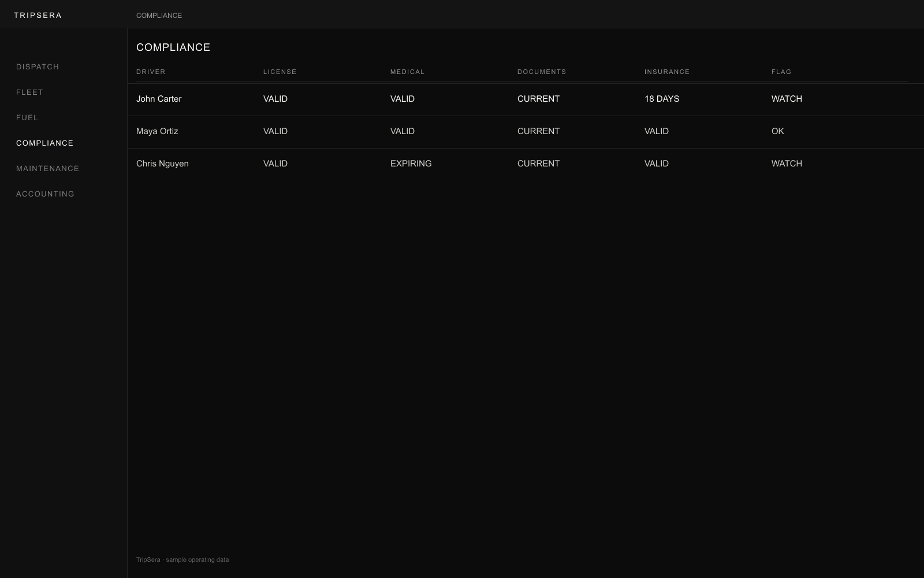Image resolution: width=924 pixels, height=578 pixels.
Task: Select driver John Carter's name
Action: 159,99
